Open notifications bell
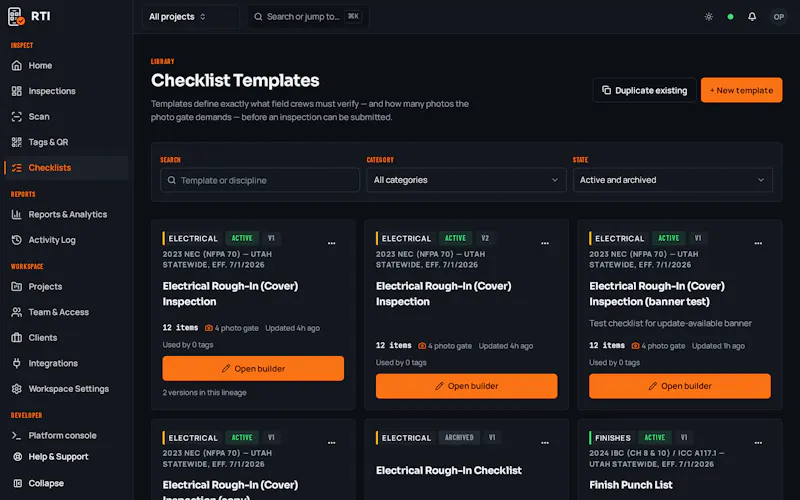The width and height of the screenshot is (800, 500). coord(752,17)
